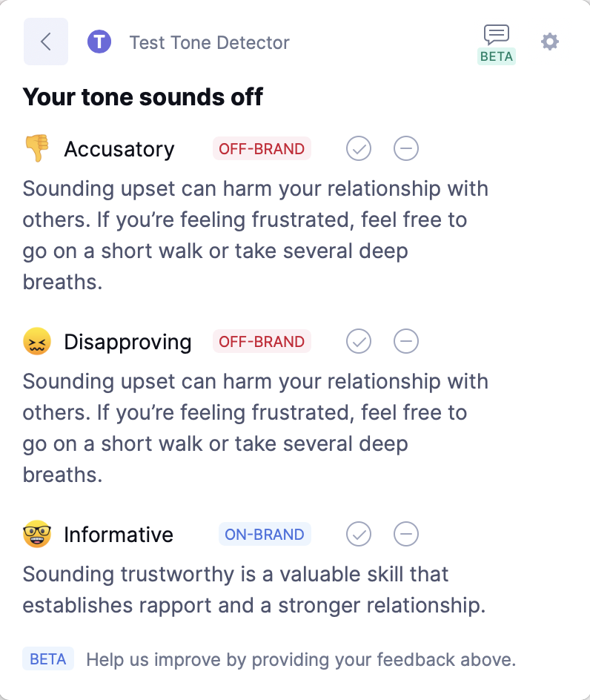Dismiss Accusatory tone with minus circle
590x700 pixels.
(405, 148)
